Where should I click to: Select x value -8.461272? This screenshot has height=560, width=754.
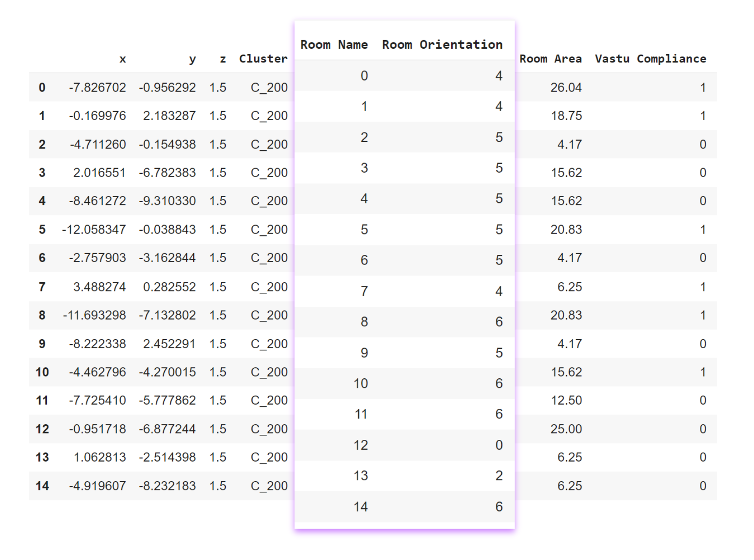click(97, 201)
